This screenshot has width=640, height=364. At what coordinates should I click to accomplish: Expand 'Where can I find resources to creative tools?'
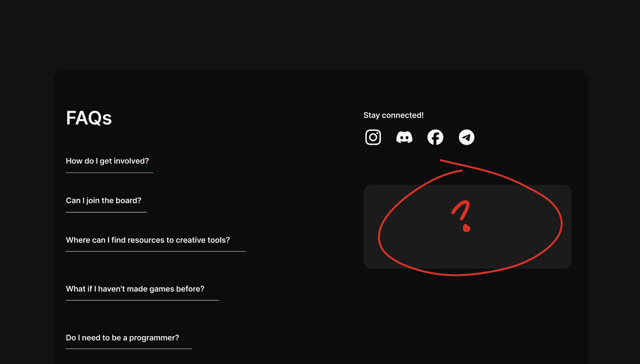click(148, 240)
